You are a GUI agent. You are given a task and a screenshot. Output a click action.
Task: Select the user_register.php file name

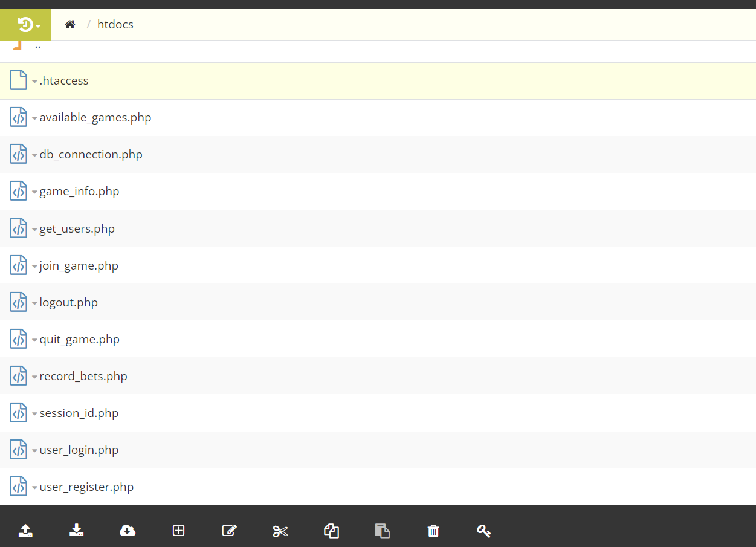point(86,487)
